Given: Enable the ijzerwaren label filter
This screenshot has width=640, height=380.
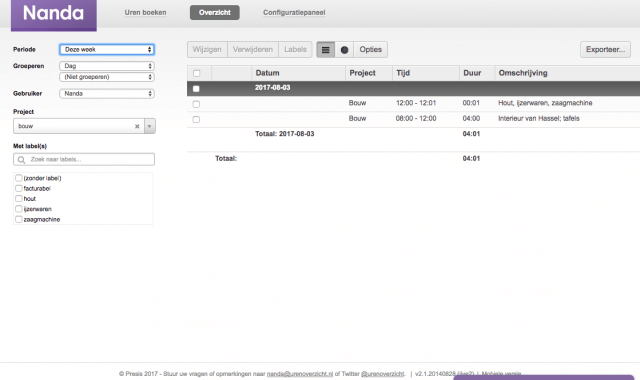Looking at the screenshot, I should 18,209.
